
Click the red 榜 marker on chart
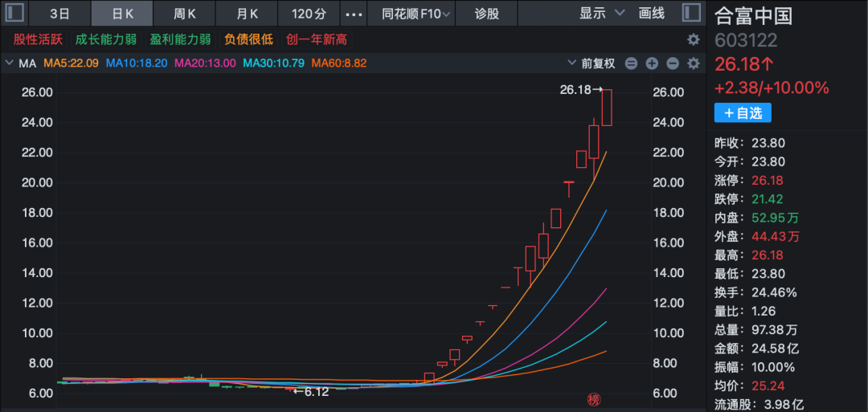tap(594, 399)
